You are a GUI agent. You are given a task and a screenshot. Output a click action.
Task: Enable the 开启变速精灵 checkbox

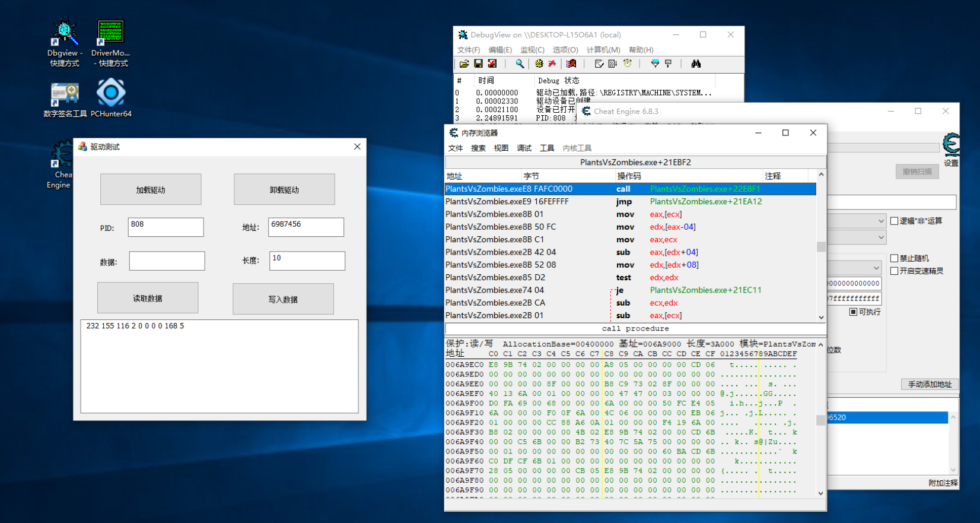click(894, 271)
